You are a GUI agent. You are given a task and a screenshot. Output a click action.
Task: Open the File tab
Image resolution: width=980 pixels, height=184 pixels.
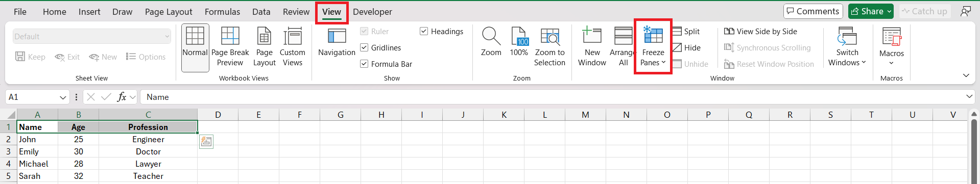click(20, 12)
